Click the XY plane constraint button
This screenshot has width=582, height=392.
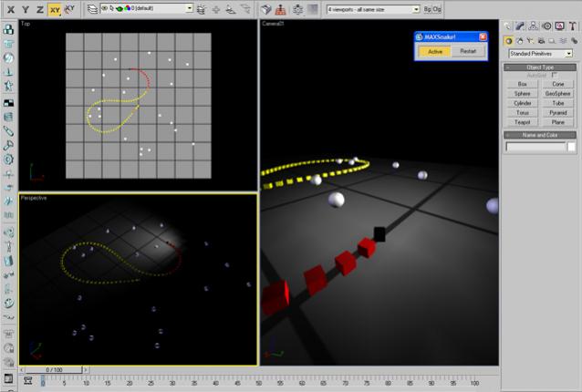tap(56, 8)
